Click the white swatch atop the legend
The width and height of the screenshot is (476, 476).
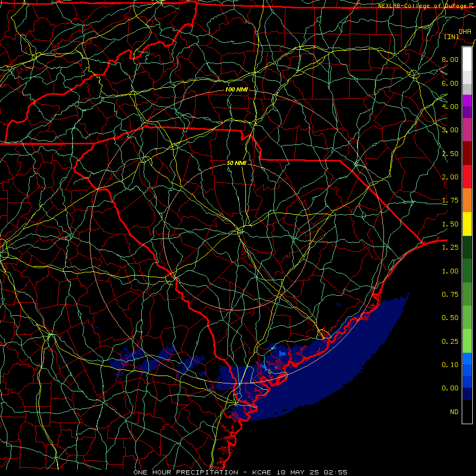pyautogui.click(x=467, y=59)
